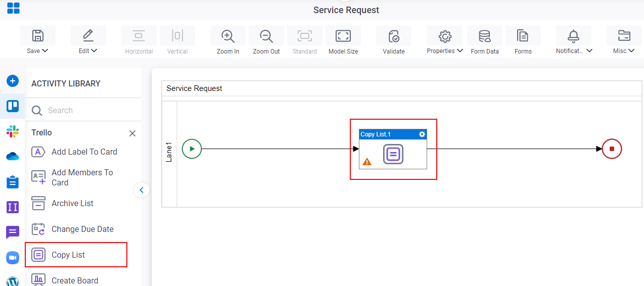Screen dimensions: 644x286
Task: Click the Activity Library search field
Action: coord(83,110)
